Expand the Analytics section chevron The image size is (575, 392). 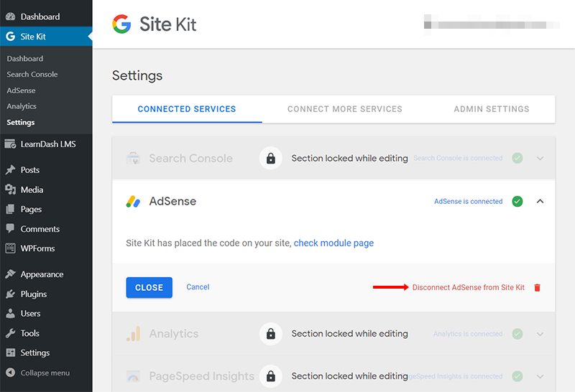point(540,334)
